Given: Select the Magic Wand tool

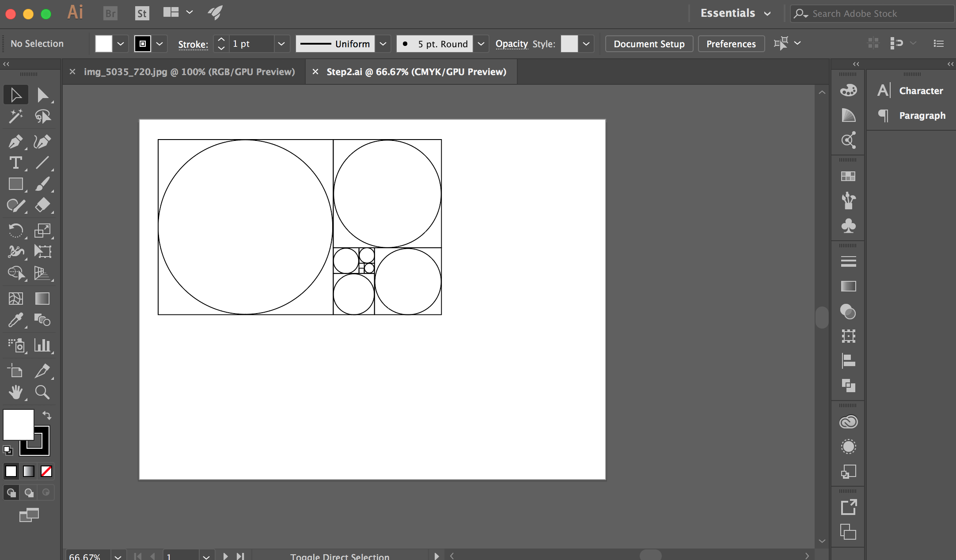Looking at the screenshot, I should [15, 116].
